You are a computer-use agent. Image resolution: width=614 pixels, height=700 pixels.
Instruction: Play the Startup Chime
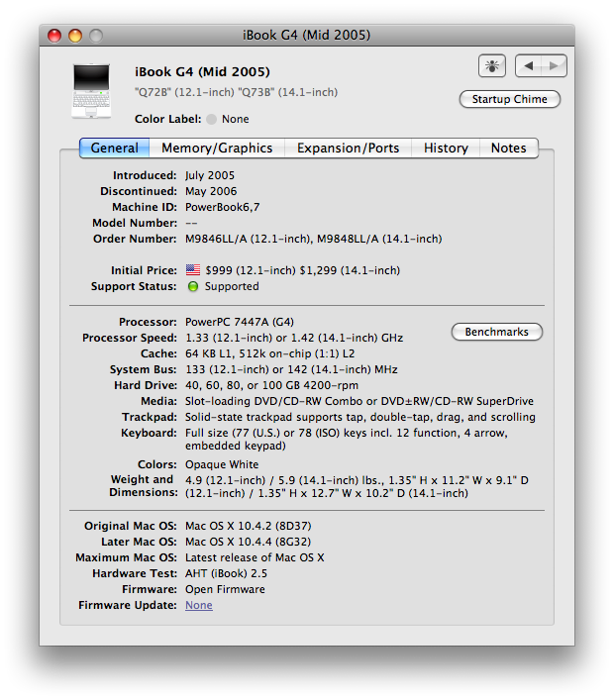(x=509, y=99)
